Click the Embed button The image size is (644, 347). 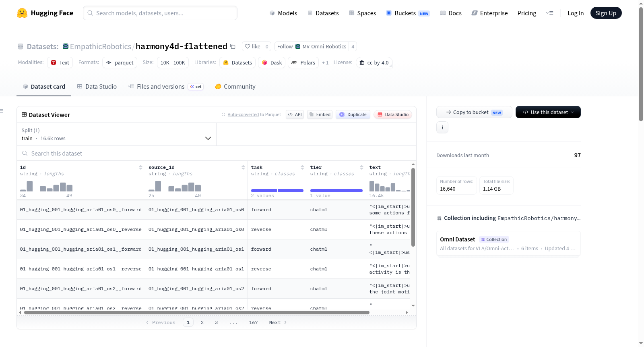coord(320,114)
